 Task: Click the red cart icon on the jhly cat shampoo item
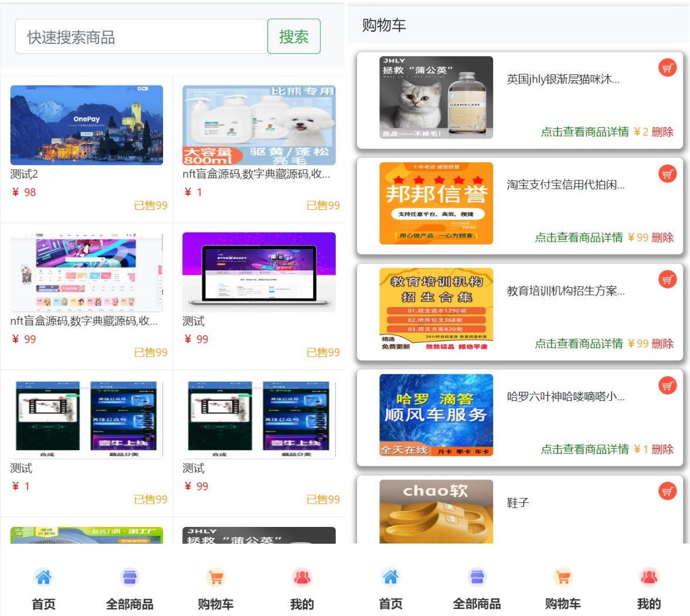[x=667, y=67]
